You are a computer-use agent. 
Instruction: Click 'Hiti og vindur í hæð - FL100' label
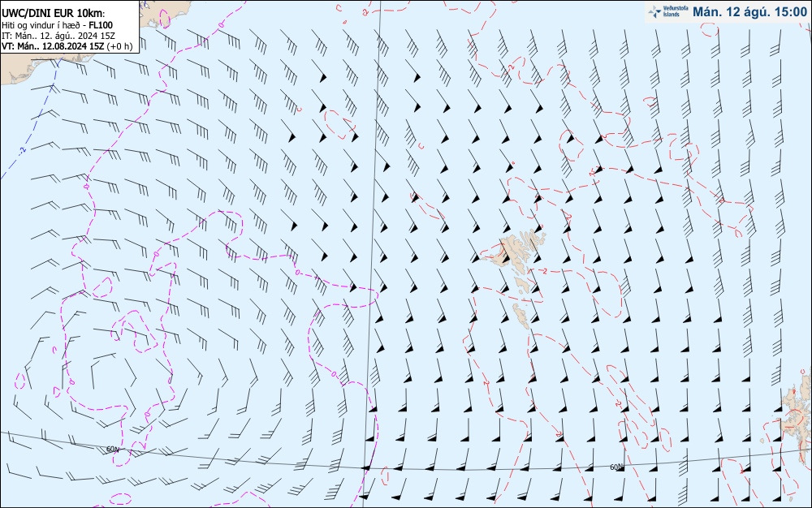click(57, 25)
